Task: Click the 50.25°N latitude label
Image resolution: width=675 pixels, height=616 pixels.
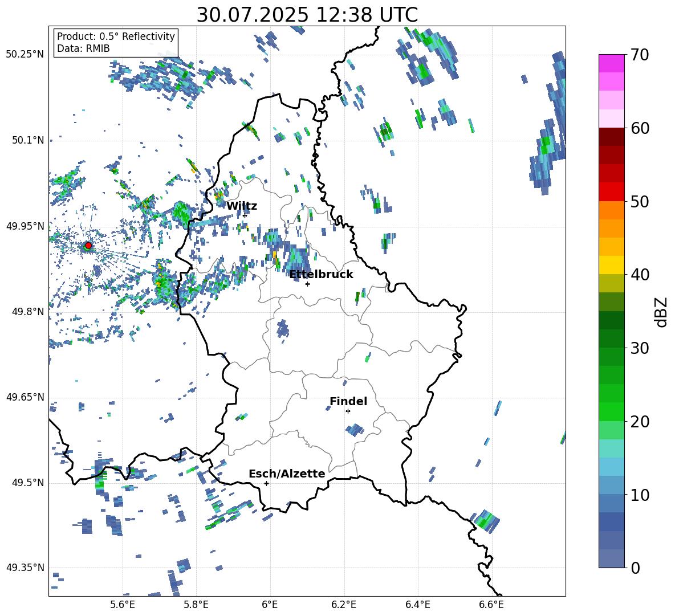Action: point(25,55)
